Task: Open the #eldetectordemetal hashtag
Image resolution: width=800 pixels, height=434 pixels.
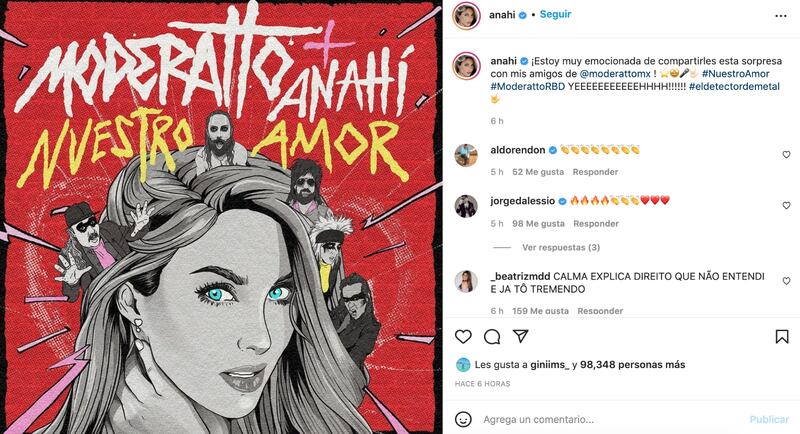Action: (734, 87)
